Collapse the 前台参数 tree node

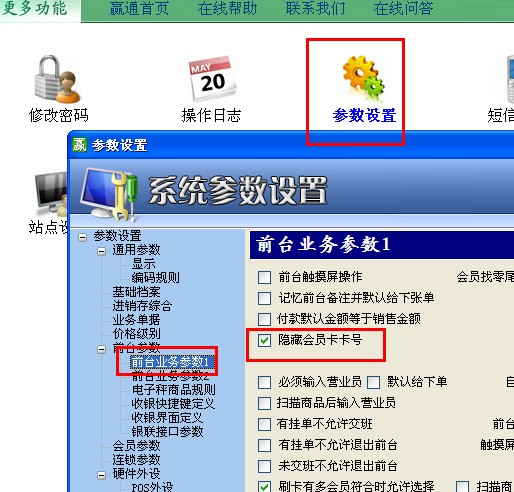(101, 349)
